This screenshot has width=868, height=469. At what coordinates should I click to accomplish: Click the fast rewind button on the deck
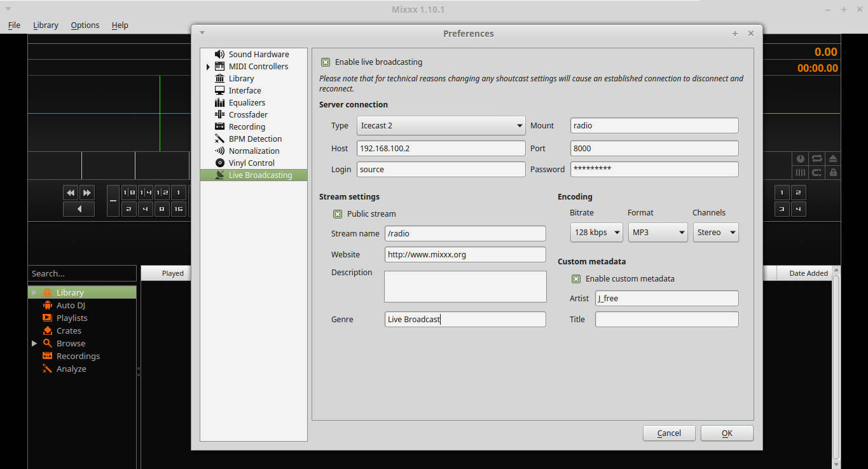(x=71, y=193)
